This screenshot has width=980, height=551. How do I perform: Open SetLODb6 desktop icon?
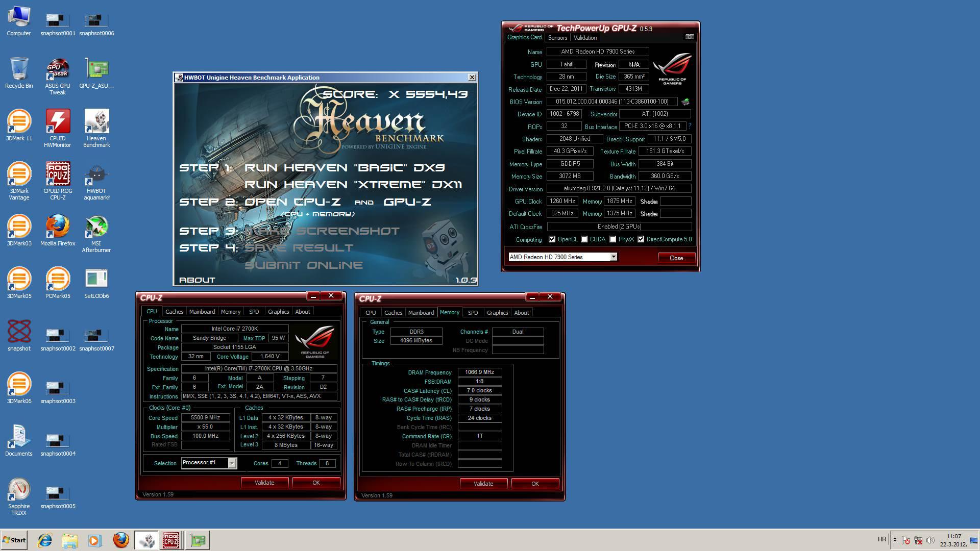point(96,284)
